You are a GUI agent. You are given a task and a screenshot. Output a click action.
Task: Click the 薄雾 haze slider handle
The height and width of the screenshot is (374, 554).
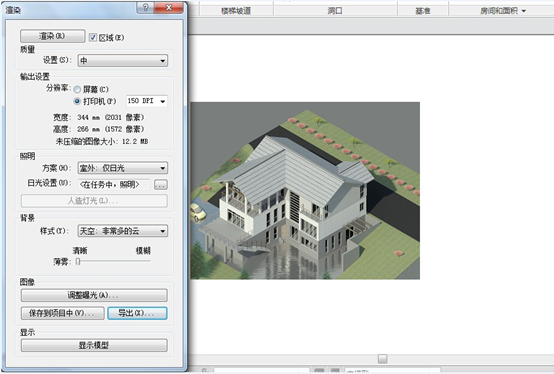point(78,261)
